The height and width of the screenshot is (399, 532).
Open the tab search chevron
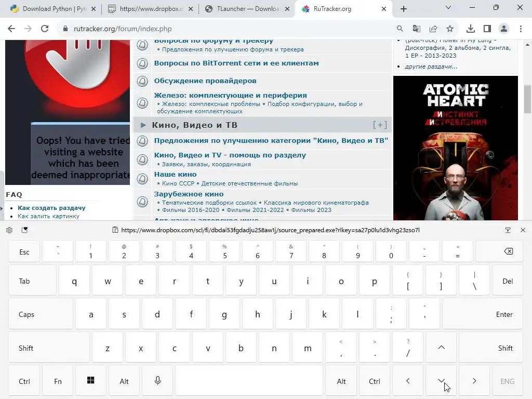(x=448, y=7)
